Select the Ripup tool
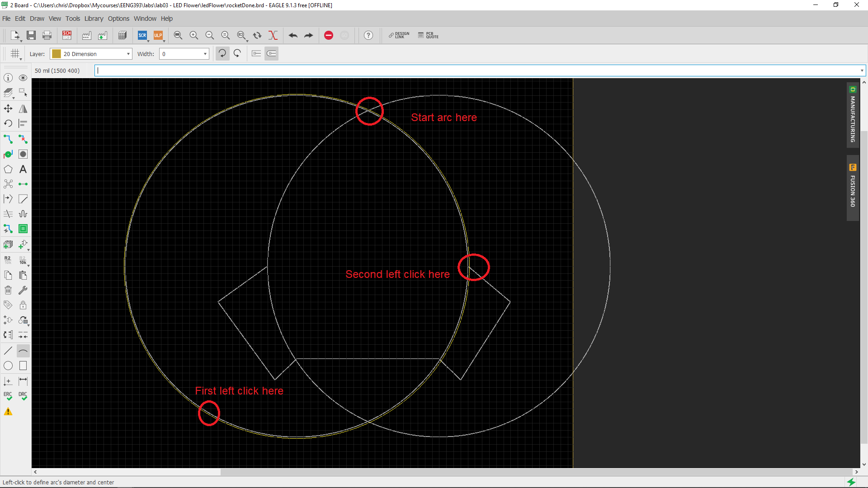Screen dimensions: 868x488 coord(23,139)
